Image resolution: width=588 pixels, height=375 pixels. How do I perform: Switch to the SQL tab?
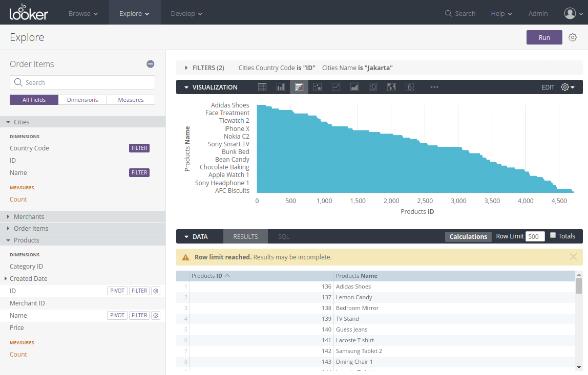284,236
